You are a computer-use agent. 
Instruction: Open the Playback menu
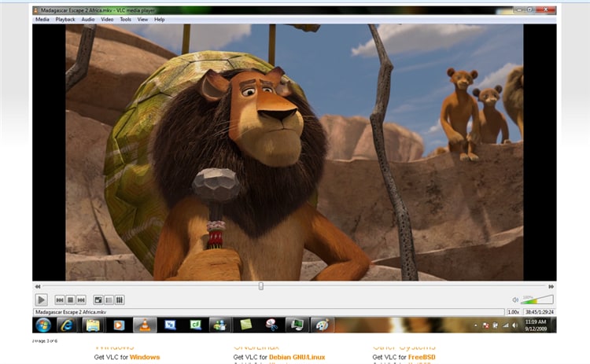(65, 20)
